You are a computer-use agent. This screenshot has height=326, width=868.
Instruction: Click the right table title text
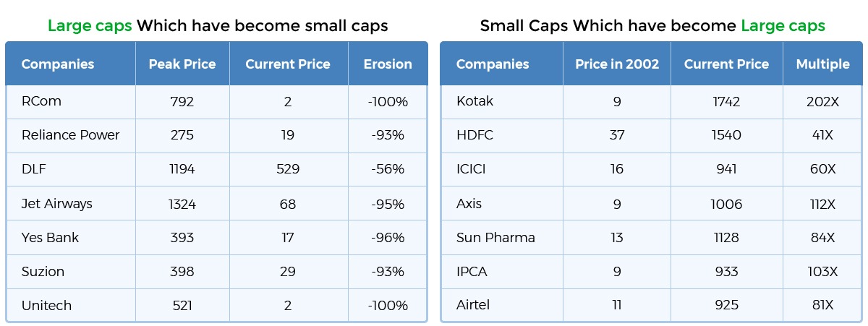click(x=652, y=26)
